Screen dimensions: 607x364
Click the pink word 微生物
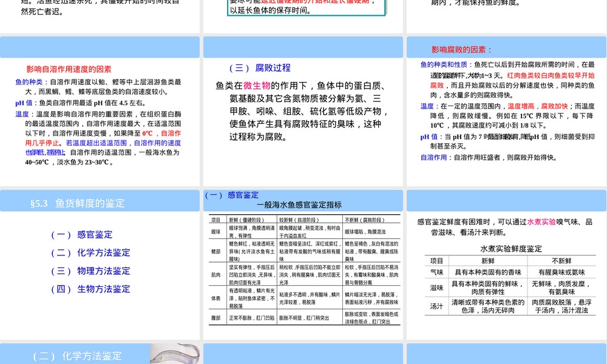coord(257,86)
